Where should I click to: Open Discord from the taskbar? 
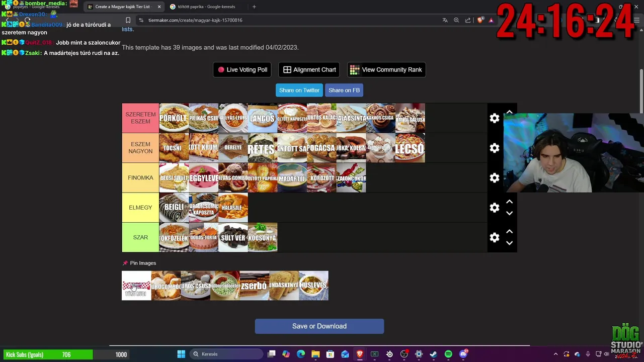click(x=463, y=354)
